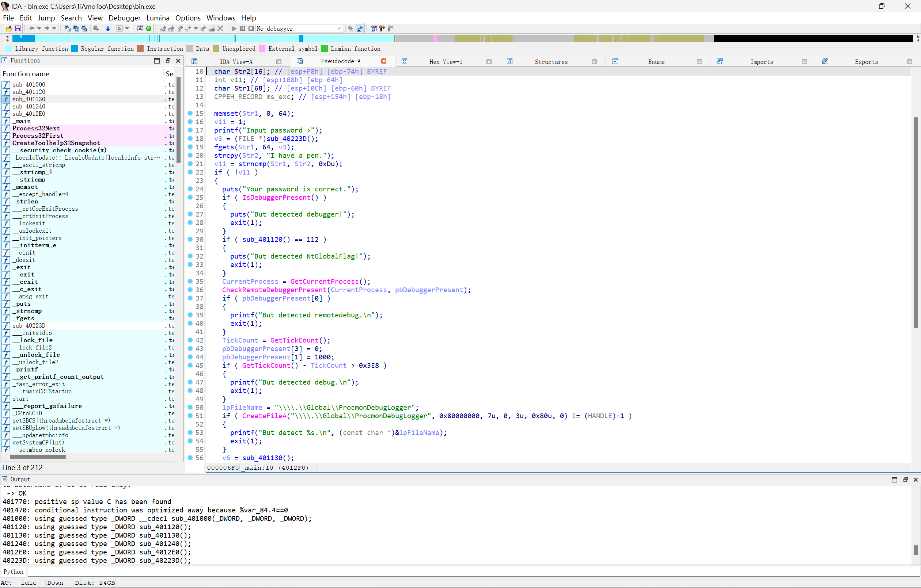Click the blue down arrow jump icon
921x588 pixels.
(108, 28)
